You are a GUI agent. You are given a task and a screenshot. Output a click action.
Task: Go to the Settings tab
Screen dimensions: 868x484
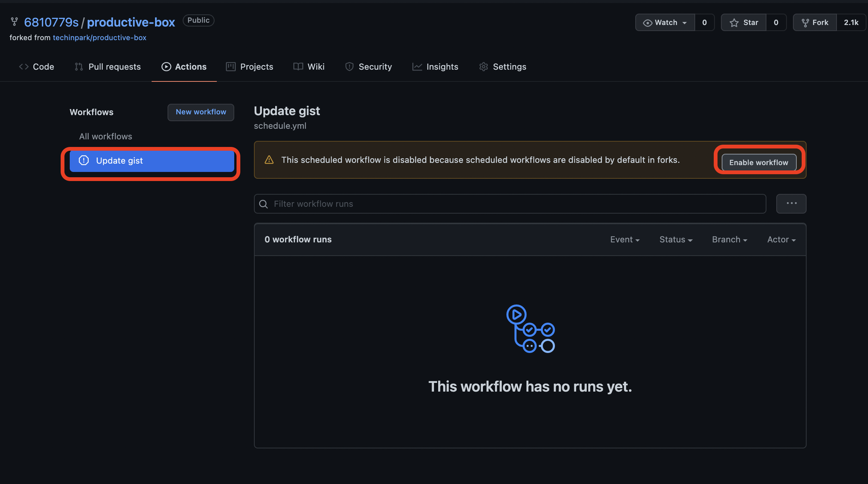[503, 67]
